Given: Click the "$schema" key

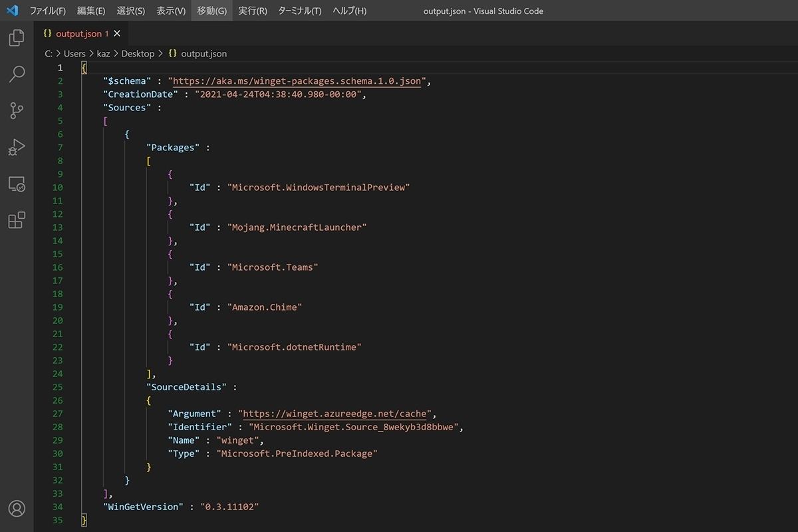Looking at the screenshot, I should point(127,81).
